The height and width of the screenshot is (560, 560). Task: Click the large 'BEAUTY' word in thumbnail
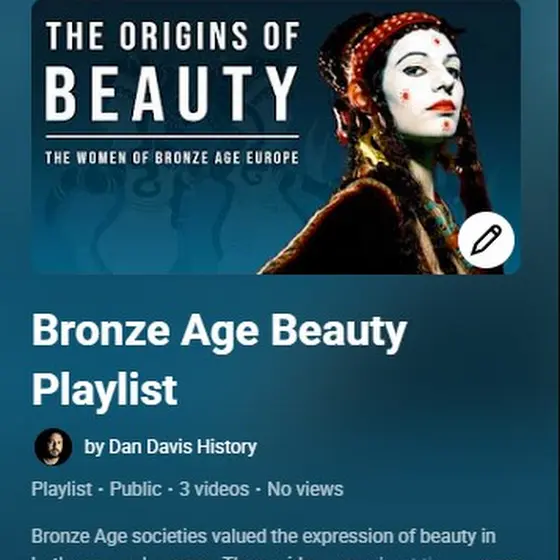(171, 93)
